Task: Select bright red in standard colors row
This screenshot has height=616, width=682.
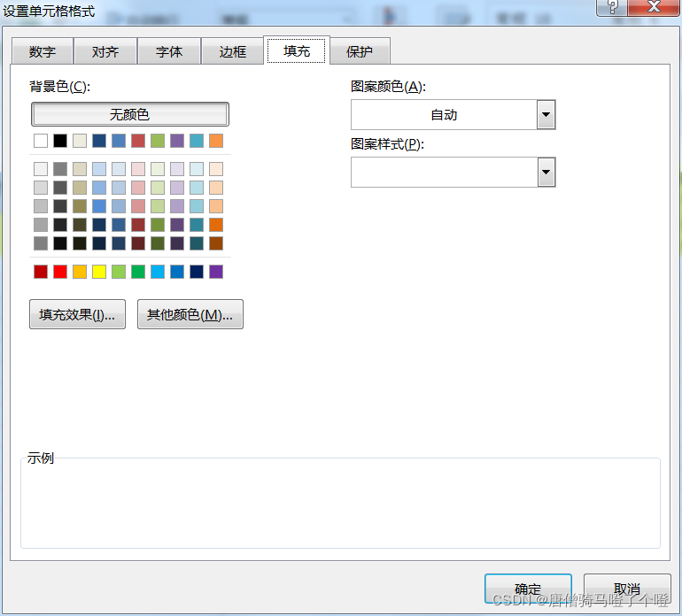Action: point(60,272)
